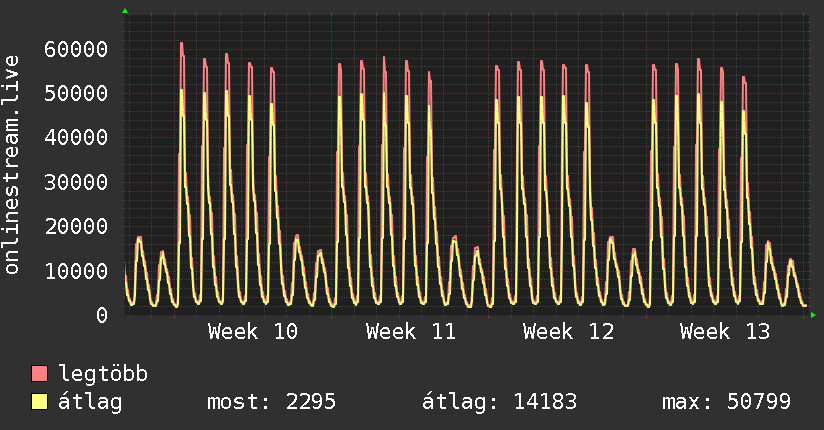824x430 pixels.
Task: Click the onlinestream.live vertical axis title
Action: tap(12, 165)
